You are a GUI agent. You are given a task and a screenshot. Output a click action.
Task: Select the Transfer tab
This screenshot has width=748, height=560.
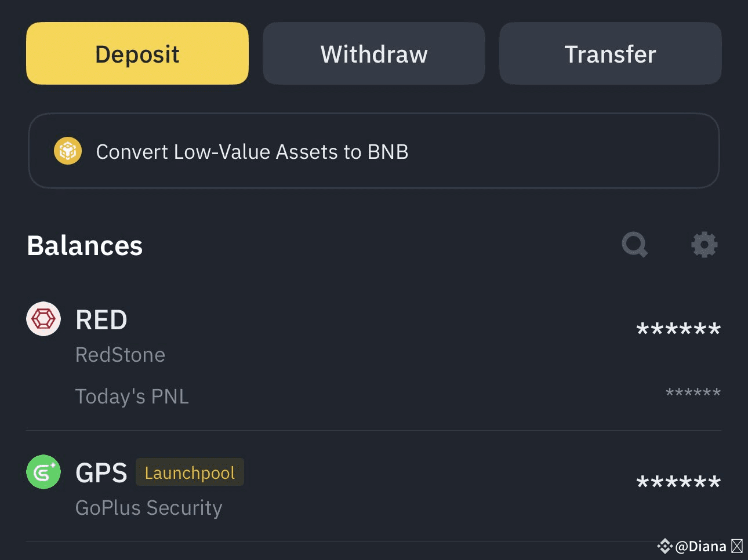pyautogui.click(x=610, y=53)
